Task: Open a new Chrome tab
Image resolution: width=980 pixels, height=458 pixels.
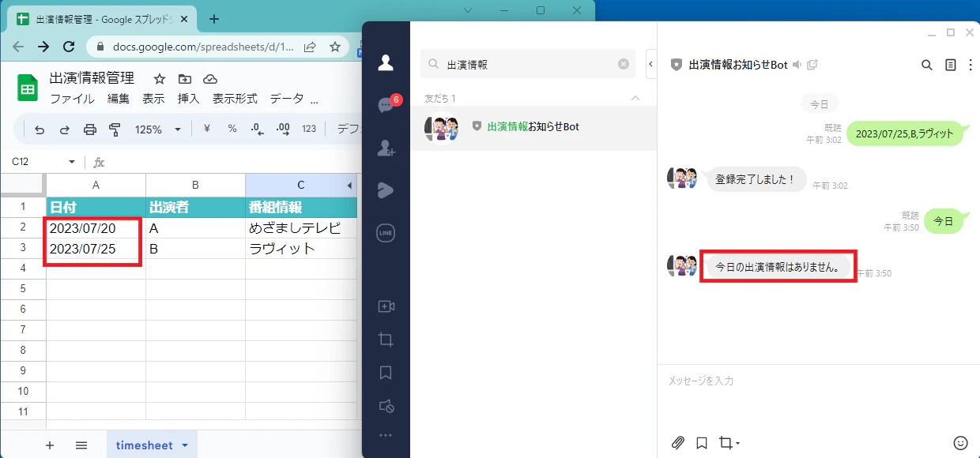Action: [213, 19]
